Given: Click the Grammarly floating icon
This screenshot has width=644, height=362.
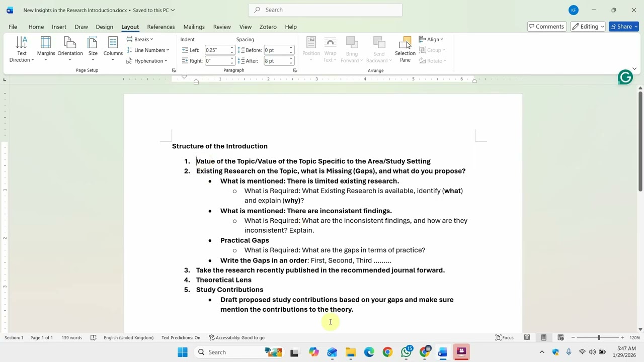Looking at the screenshot, I should 625,77.
